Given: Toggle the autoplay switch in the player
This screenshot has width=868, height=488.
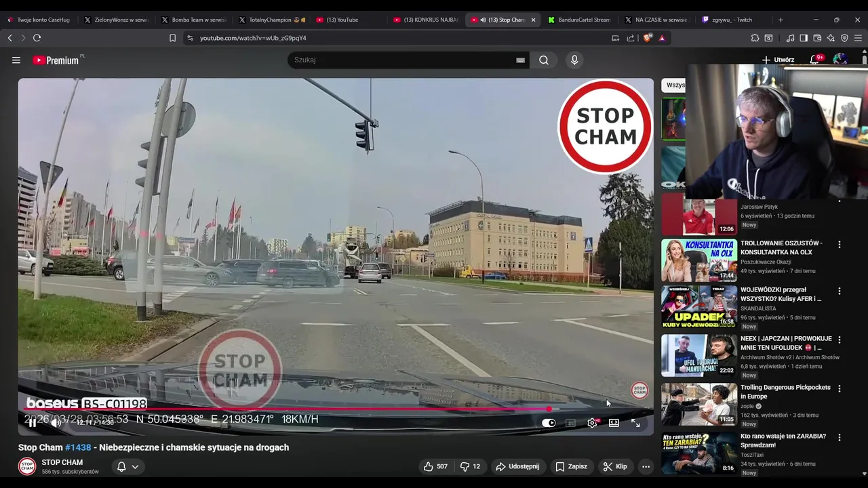Looking at the screenshot, I should (x=549, y=423).
